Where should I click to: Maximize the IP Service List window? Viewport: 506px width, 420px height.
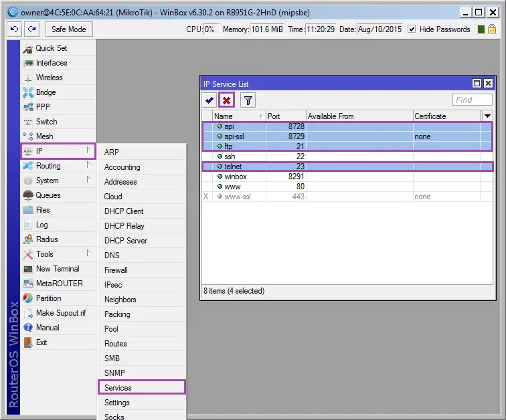(477, 84)
